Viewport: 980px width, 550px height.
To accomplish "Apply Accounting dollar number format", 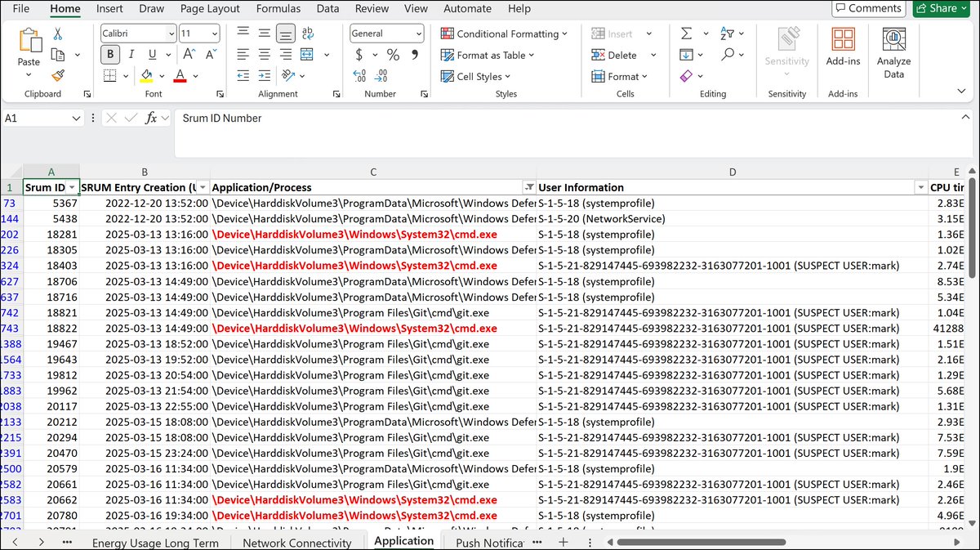I will pyautogui.click(x=359, y=55).
